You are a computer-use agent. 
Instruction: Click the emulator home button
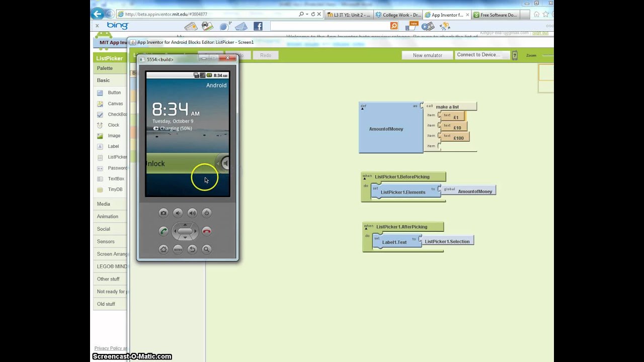(x=163, y=249)
